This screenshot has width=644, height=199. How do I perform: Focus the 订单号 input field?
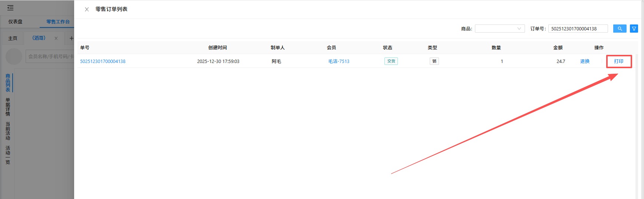point(578,29)
